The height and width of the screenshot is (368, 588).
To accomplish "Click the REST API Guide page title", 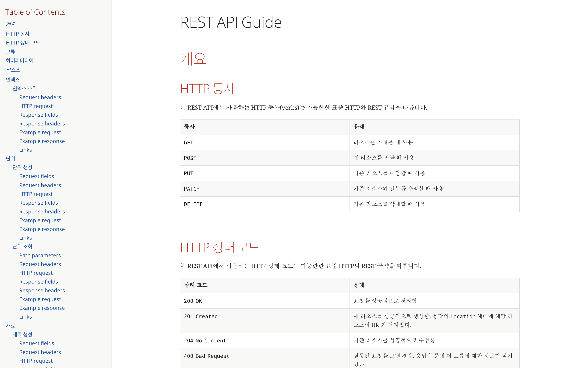I will tap(231, 22).
